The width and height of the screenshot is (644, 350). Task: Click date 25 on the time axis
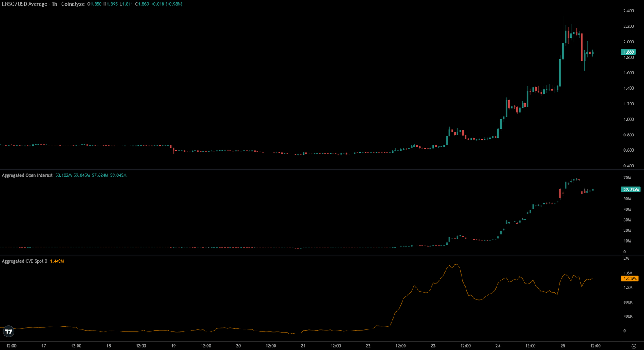(x=563, y=346)
